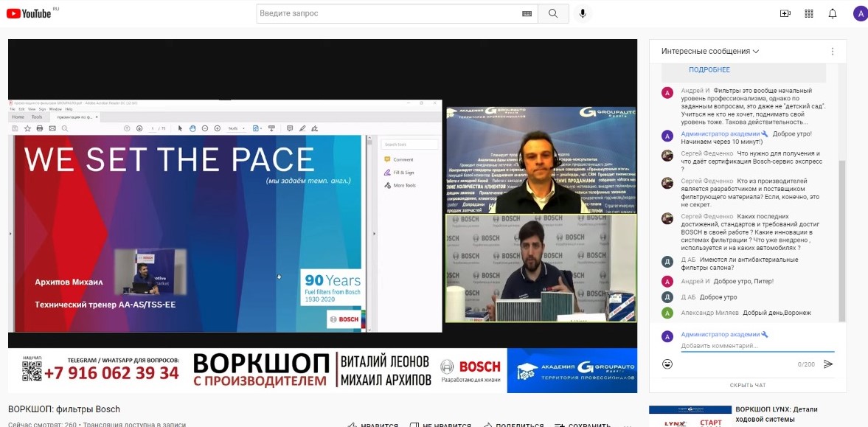
Task: Click the Acrobat scrolling mode icon
Action: (x=271, y=128)
